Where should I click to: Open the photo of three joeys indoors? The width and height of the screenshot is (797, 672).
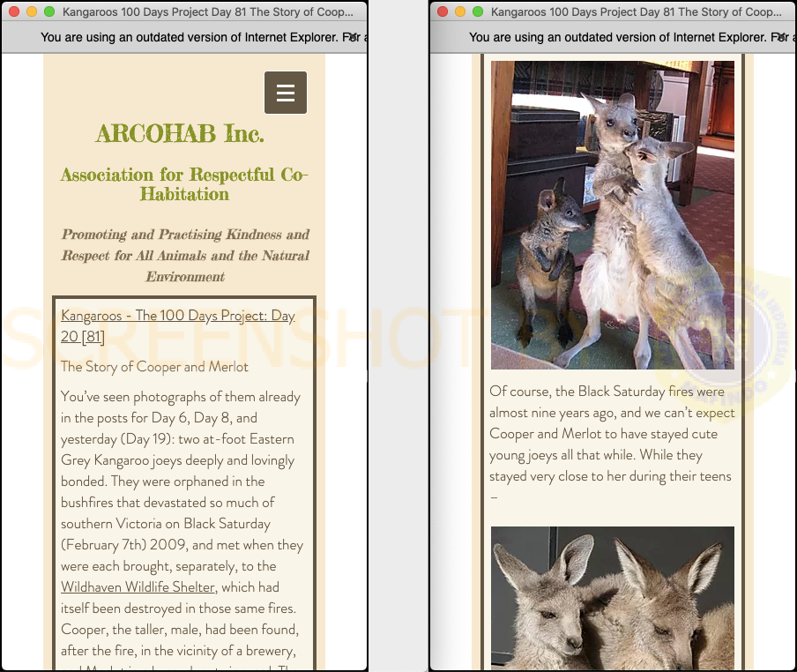tap(613, 215)
